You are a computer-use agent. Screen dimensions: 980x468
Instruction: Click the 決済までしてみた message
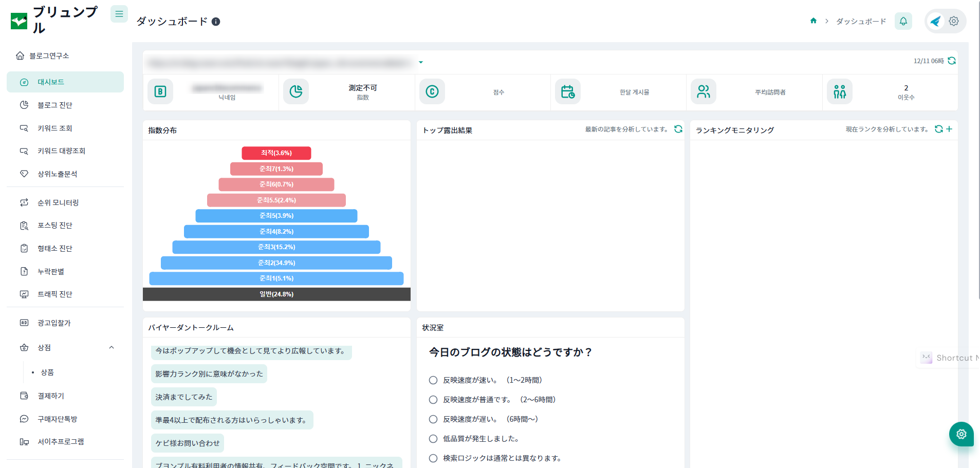click(x=184, y=397)
